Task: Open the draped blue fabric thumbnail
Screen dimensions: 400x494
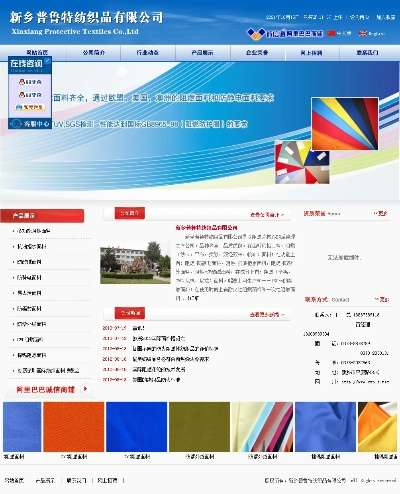Action: [325, 427]
